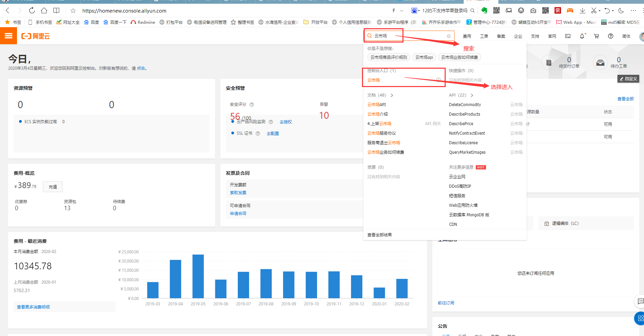Open the undo history dropdown arrow

613,11
